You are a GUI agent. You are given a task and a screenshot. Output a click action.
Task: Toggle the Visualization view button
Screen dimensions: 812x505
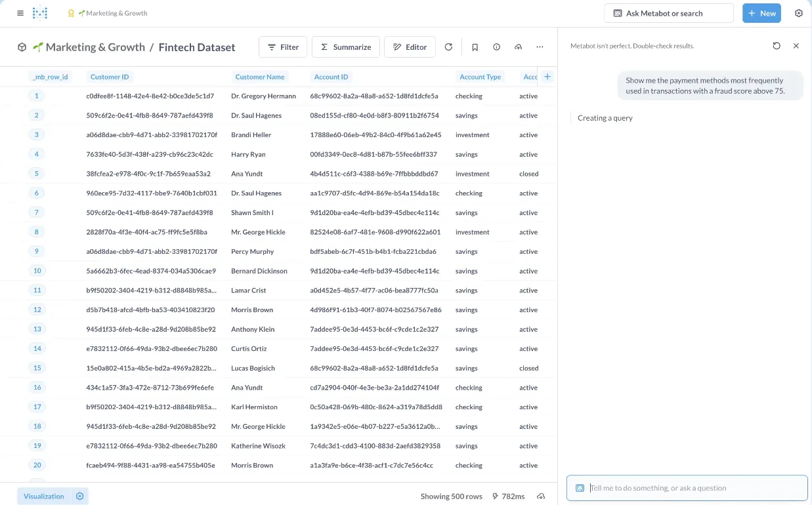pyautogui.click(x=44, y=496)
